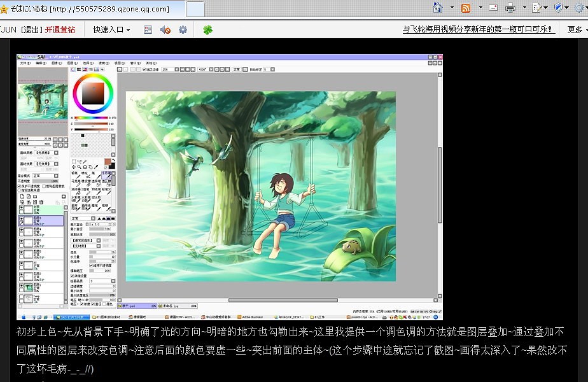This screenshot has height=382, width=588.
Task: Hide layer 图层1 via eye toggle
Action: tap(22, 286)
